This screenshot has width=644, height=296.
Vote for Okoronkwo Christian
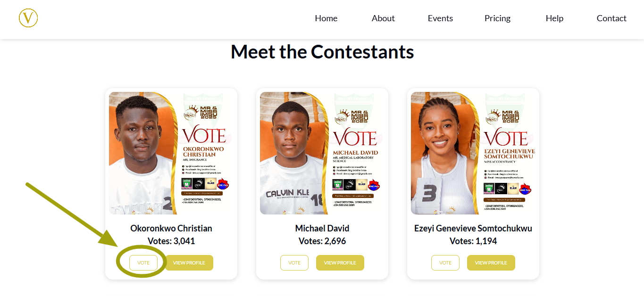pyautogui.click(x=143, y=263)
